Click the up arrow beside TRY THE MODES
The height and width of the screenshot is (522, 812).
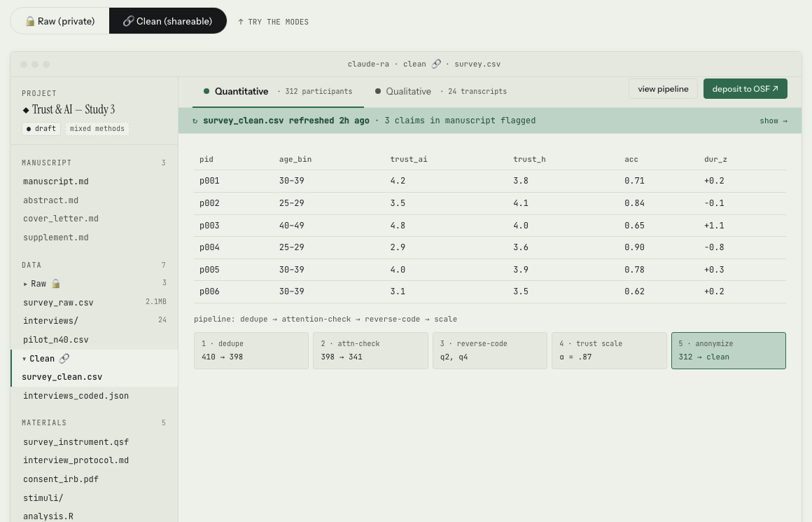tap(240, 22)
